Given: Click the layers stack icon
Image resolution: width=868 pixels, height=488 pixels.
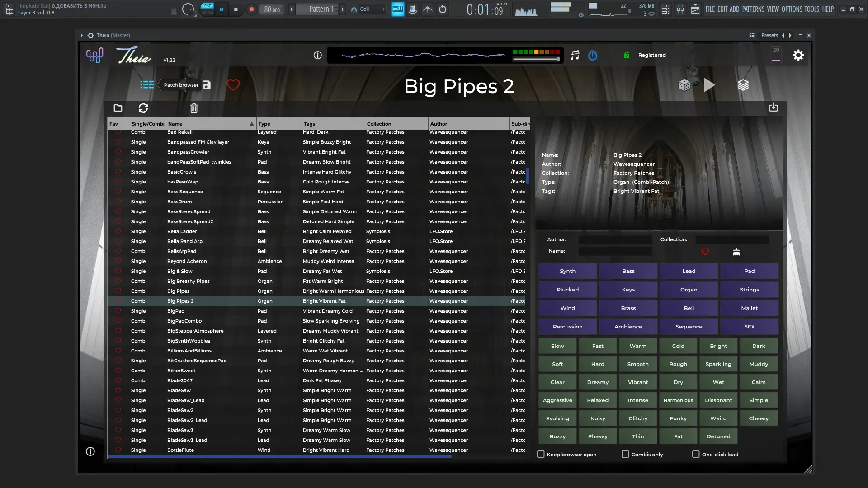Looking at the screenshot, I should pyautogui.click(x=743, y=85).
